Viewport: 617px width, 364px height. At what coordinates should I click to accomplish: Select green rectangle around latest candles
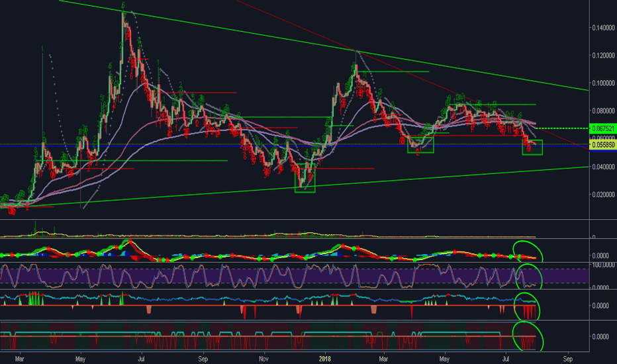[x=532, y=147]
